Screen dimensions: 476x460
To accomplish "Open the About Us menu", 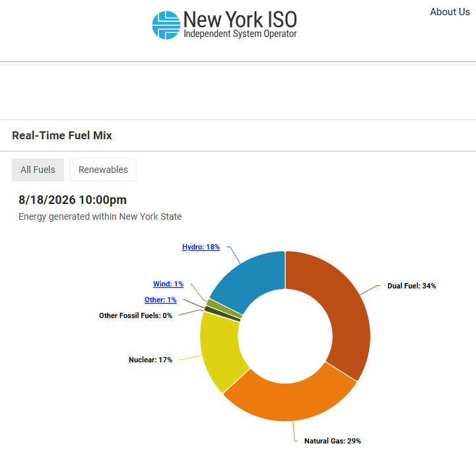I will [450, 12].
